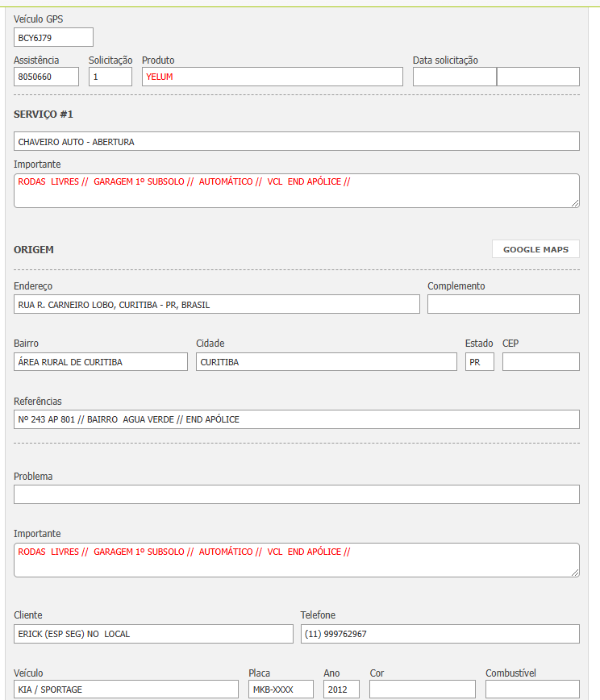600x700 pixels.
Task: Click the empty Complemento field
Action: pyautogui.click(x=503, y=304)
